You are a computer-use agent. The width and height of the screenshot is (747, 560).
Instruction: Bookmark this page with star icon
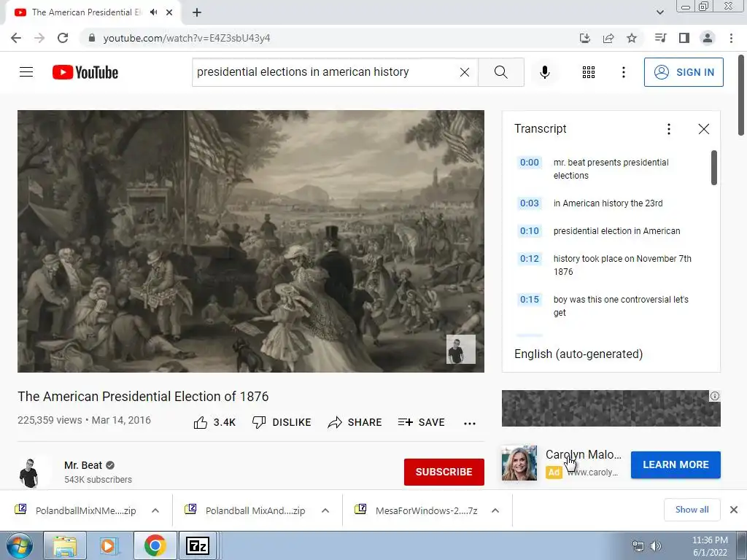point(632,38)
